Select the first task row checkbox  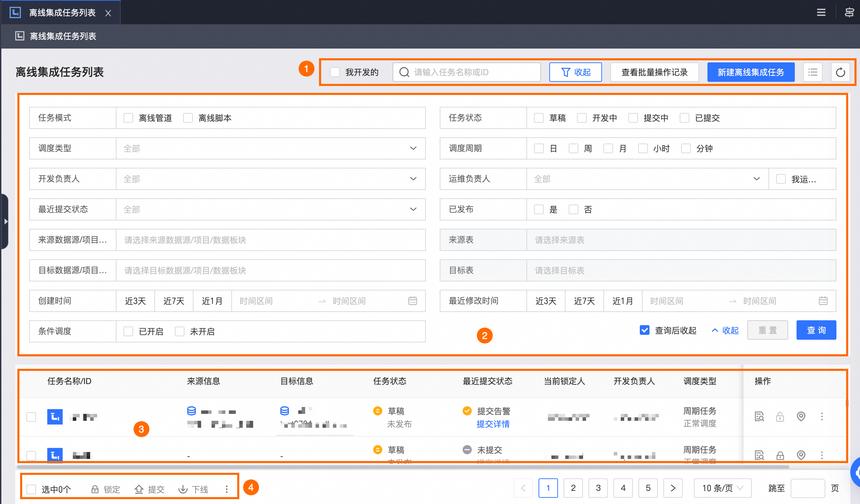click(31, 417)
